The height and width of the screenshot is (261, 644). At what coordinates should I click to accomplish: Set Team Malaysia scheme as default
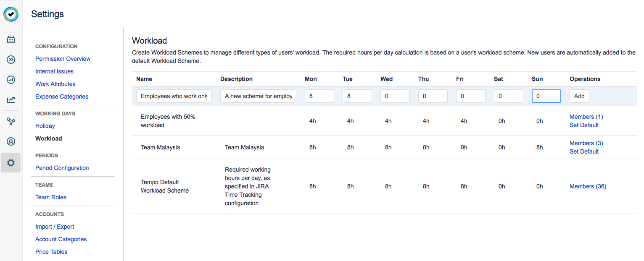pyautogui.click(x=584, y=151)
